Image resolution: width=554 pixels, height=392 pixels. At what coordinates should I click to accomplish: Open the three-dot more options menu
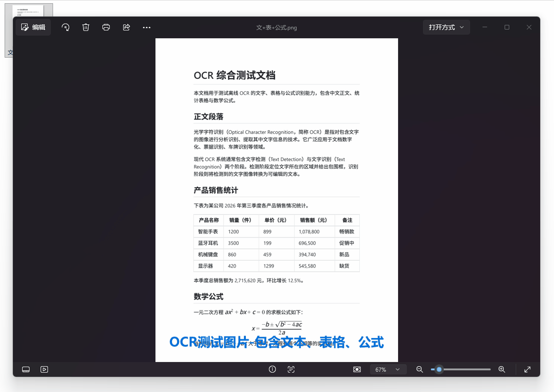pyautogui.click(x=147, y=27)
